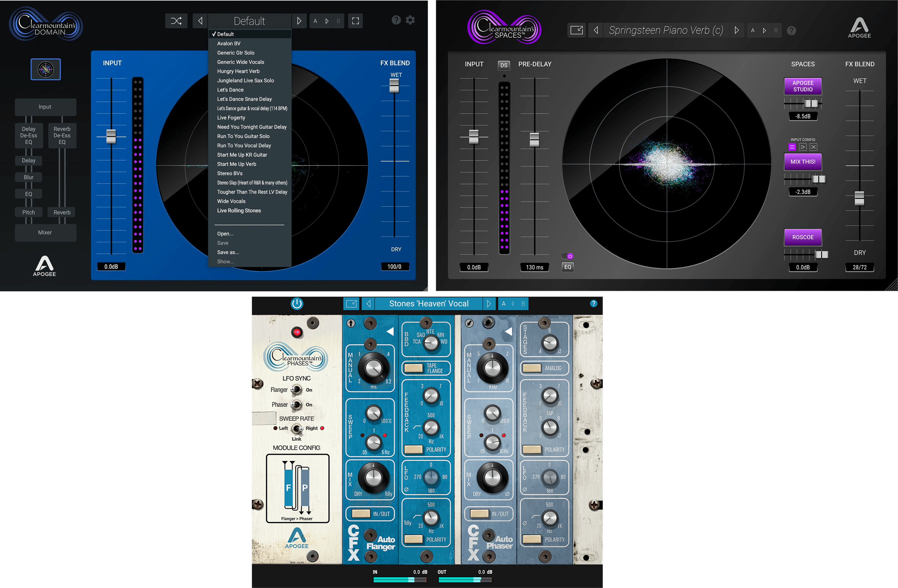Toggle the DS button next to Spaces input meter
Screen dimensions: 898x588
tap(503, 65)
